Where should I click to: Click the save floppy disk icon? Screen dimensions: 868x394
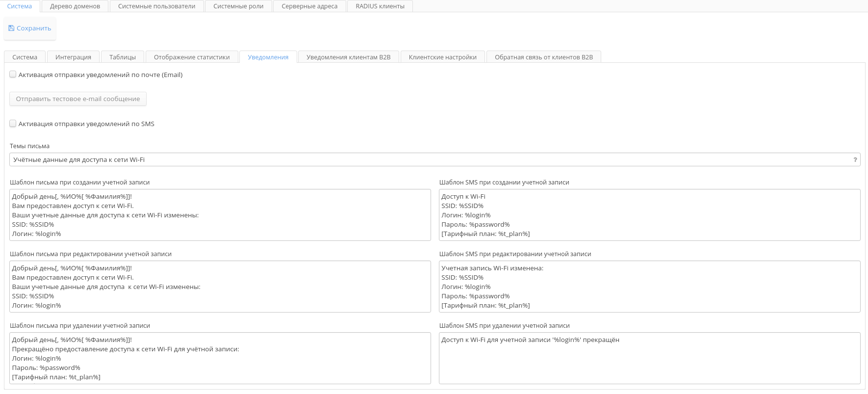pyautogui.click(x=11, y=28)
